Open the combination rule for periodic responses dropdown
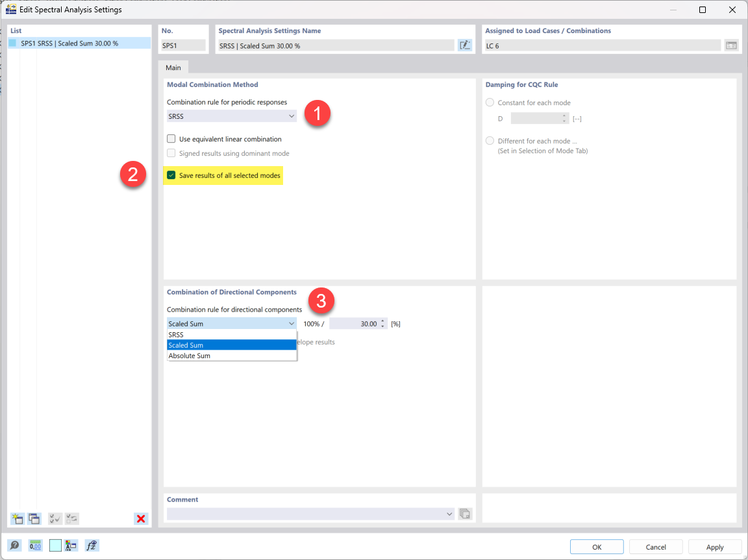The image size is (748, 560). point(290,116)
